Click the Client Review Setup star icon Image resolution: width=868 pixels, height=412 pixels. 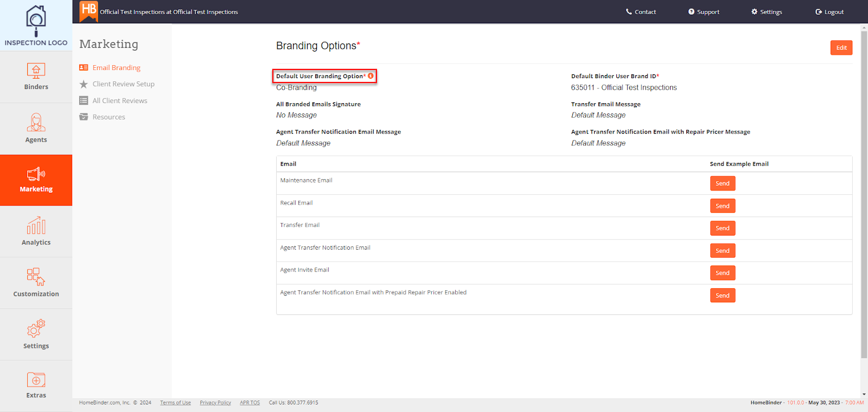point(84,84)
